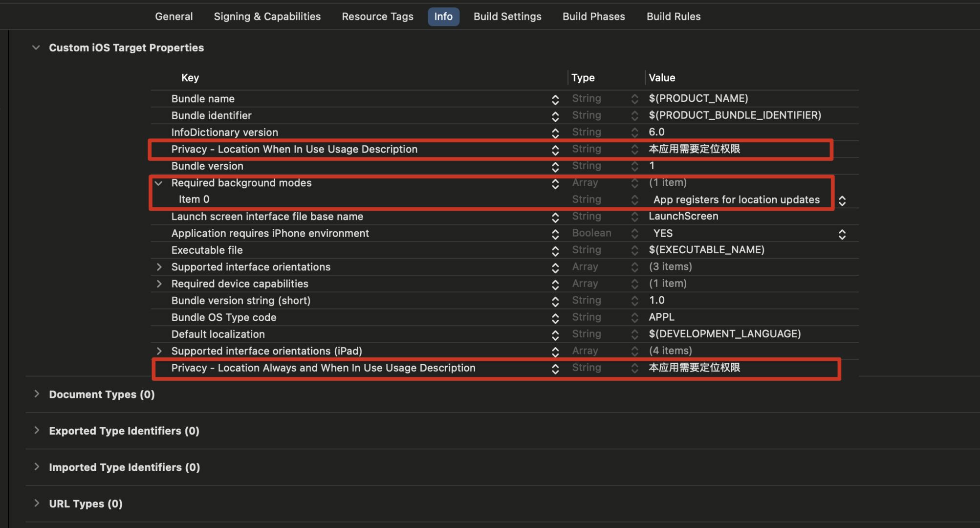Open key picker for Bundle version row
The width and height of the screenshot is (980, 528).
click(x=555, y=167)
